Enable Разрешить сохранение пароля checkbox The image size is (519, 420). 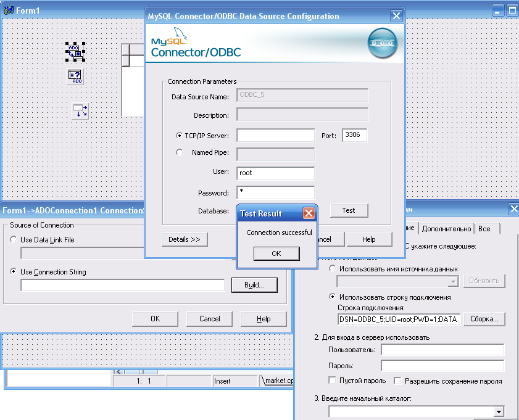click(397, 381)
